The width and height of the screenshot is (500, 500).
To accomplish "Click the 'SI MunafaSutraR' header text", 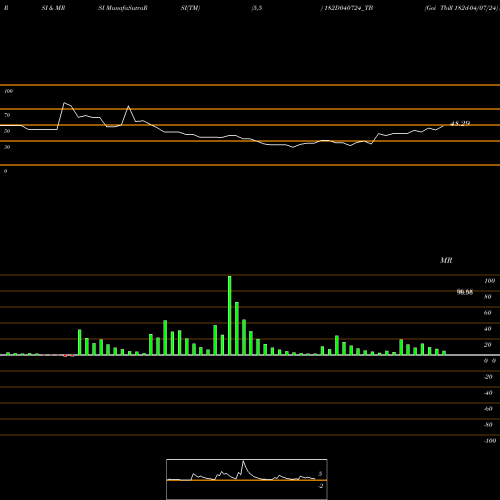I will [123, 8].
